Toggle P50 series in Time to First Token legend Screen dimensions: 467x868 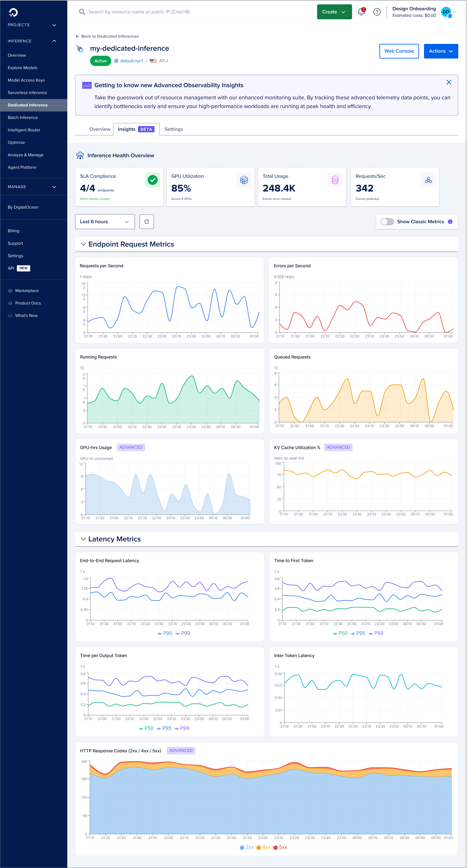point(340,633)
